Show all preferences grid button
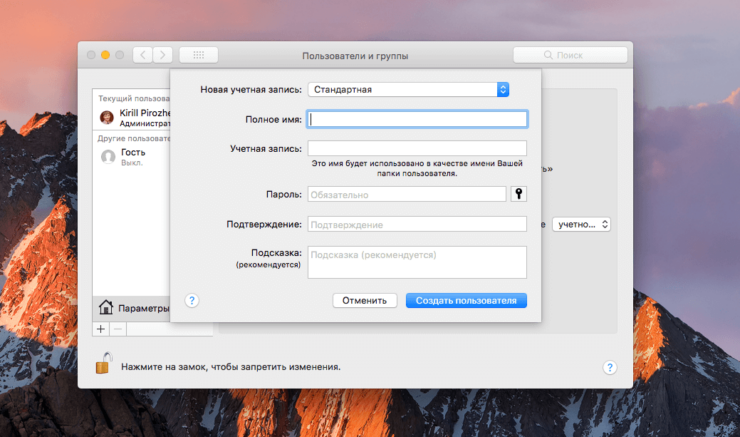The height and width of the screenshot is (437, 740). click(x=198, y=55)
